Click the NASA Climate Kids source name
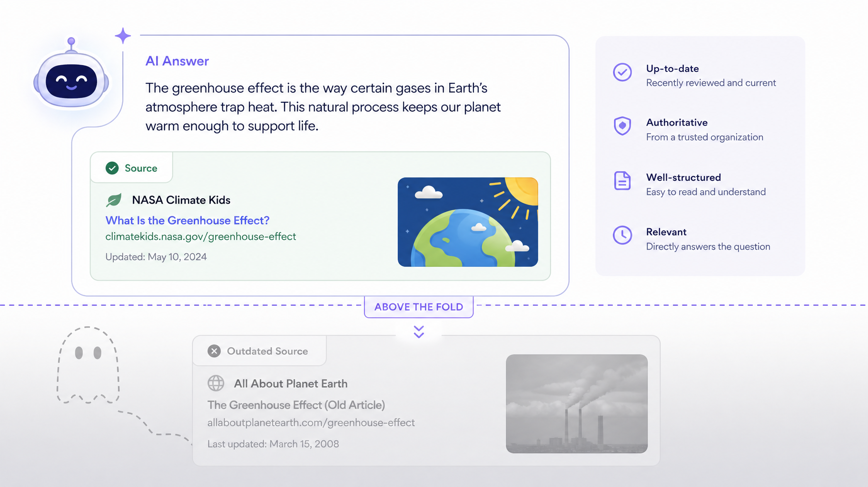 click(181, 200)
